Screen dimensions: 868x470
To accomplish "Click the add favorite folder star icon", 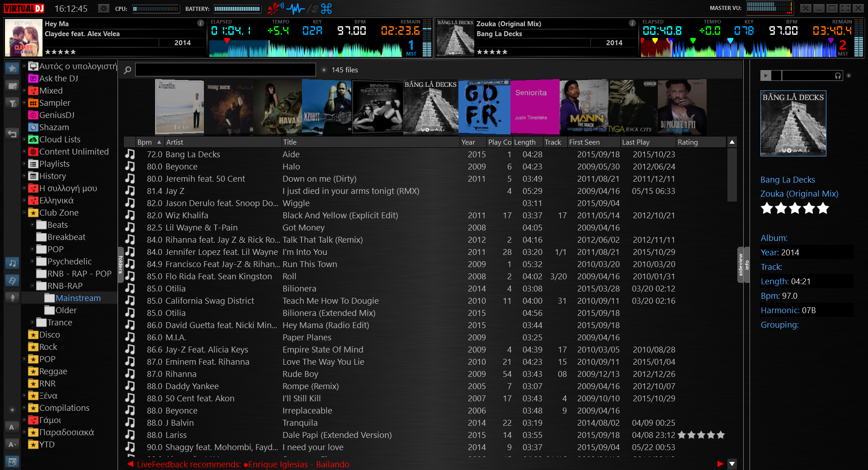I will [12, 69].
